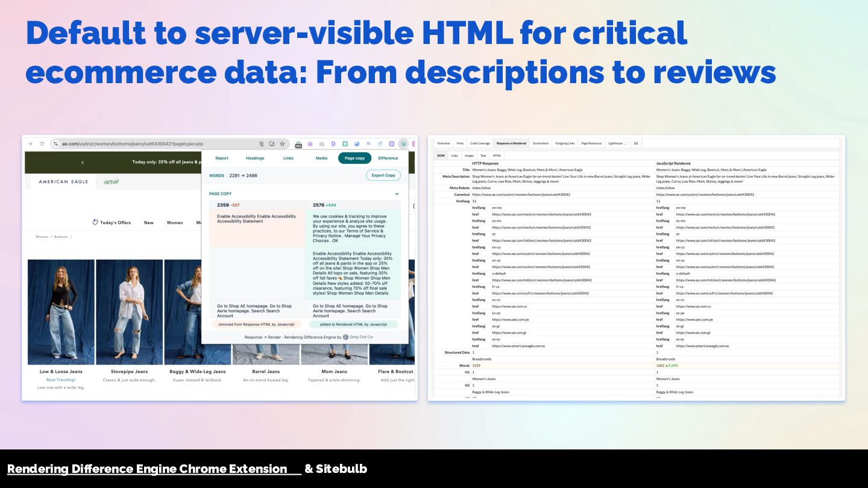Image resolution: width=868 pixels, height=488 pixels.
Task: Switch to Page Resources tab
Action: click(591, 143)
